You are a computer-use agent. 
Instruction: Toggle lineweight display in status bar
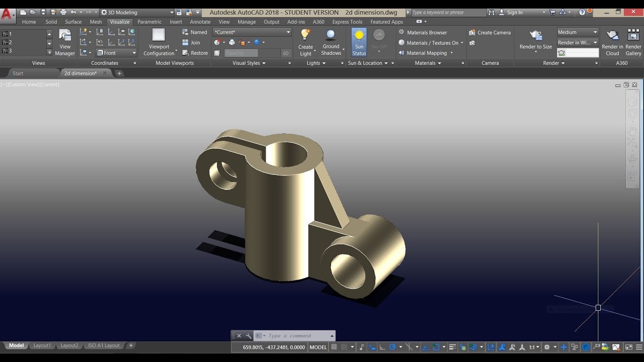(452, 347)
